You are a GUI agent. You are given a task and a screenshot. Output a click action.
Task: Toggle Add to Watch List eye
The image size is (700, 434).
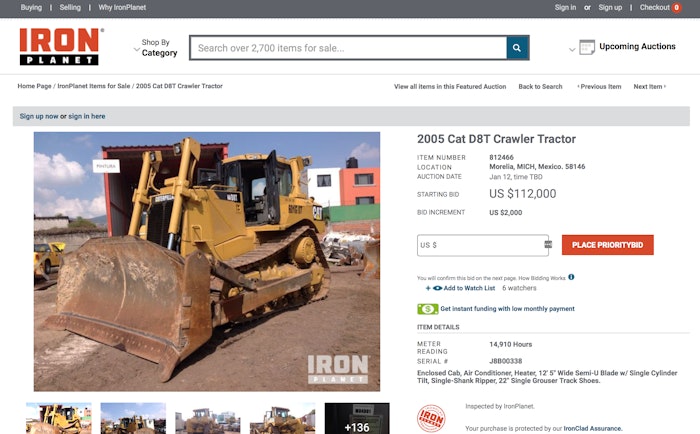pyautogui.click(x=438, y=288)
